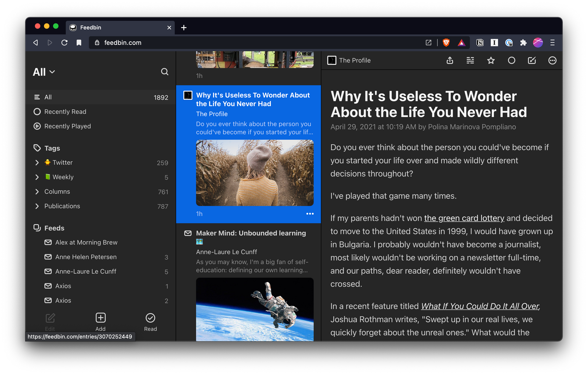
Task: Open the more options ellipsis in the article toolbar
Action: tap(552, 61)
